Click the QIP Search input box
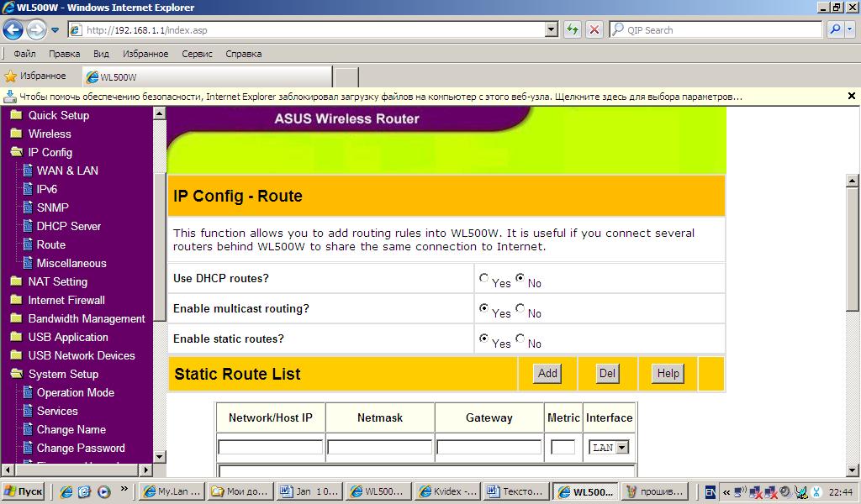This screenshot has width=861, height=504. click(716, 29)
